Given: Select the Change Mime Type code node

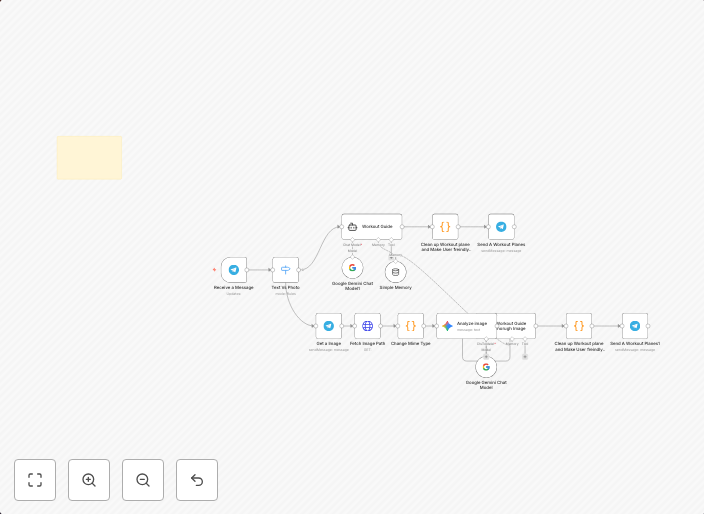Looking at the screenshot, I should pyautogui.click(x=410, y=326).
